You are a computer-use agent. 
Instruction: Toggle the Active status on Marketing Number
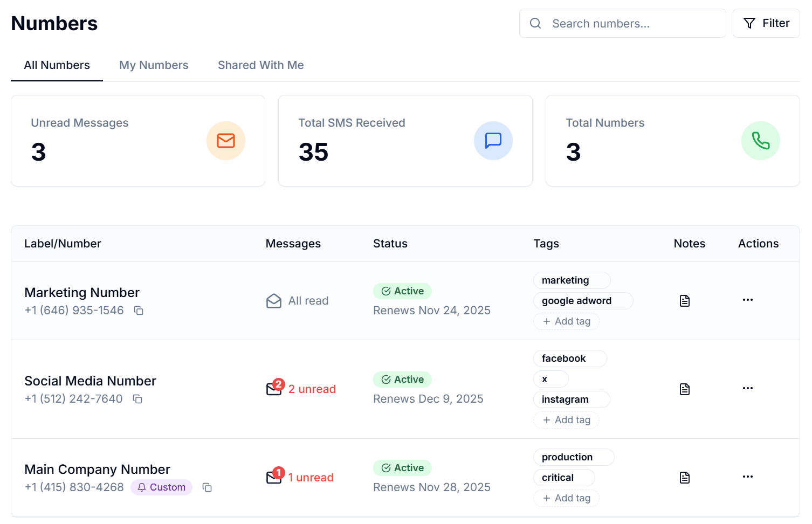(x=402, y=291)
